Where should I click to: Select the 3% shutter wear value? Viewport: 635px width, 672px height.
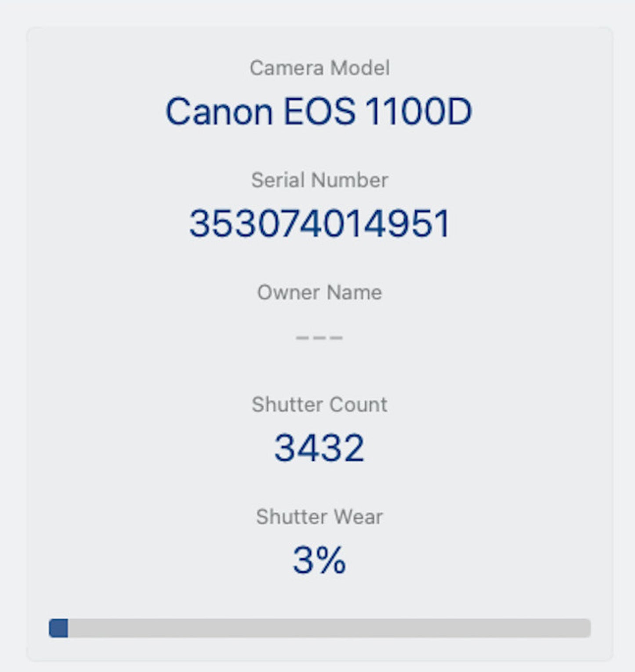tap(319, 559)
